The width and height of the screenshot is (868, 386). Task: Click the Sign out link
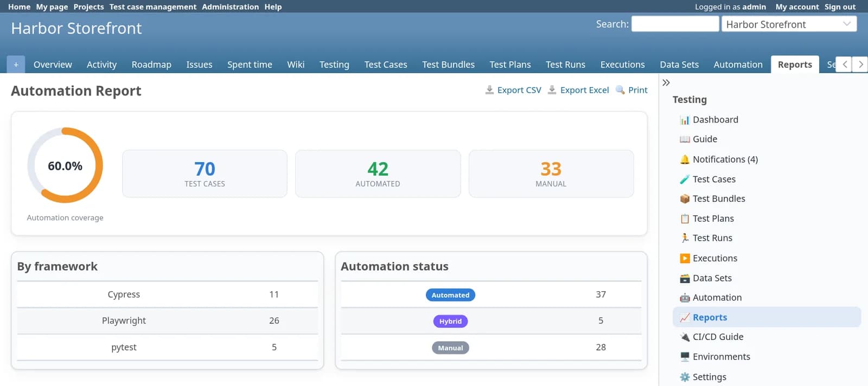(840, 7)
